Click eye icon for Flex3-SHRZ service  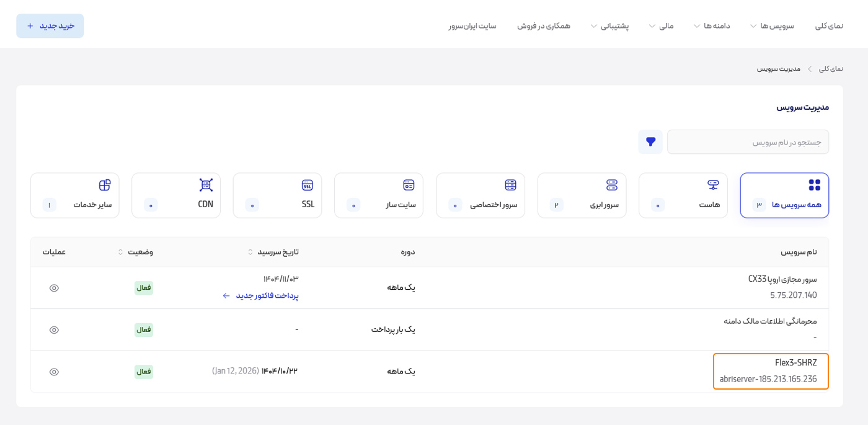point(54,372)
